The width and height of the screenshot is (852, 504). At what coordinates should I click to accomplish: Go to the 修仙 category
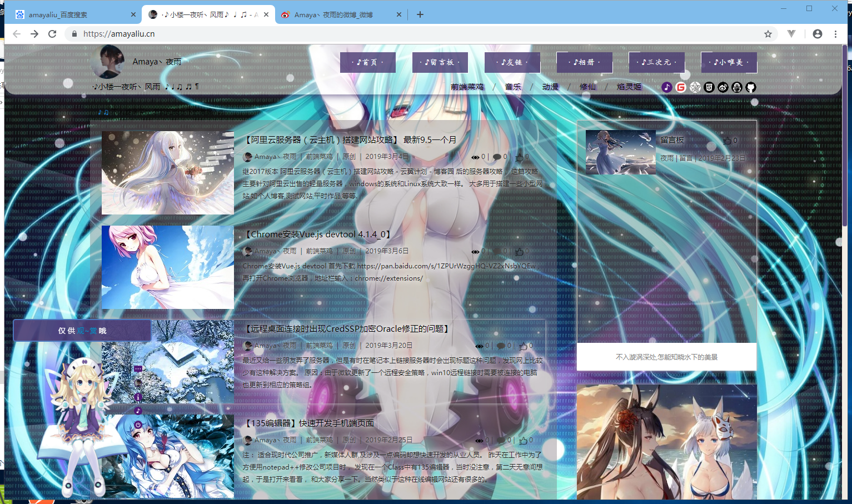[x=587, y=87]
